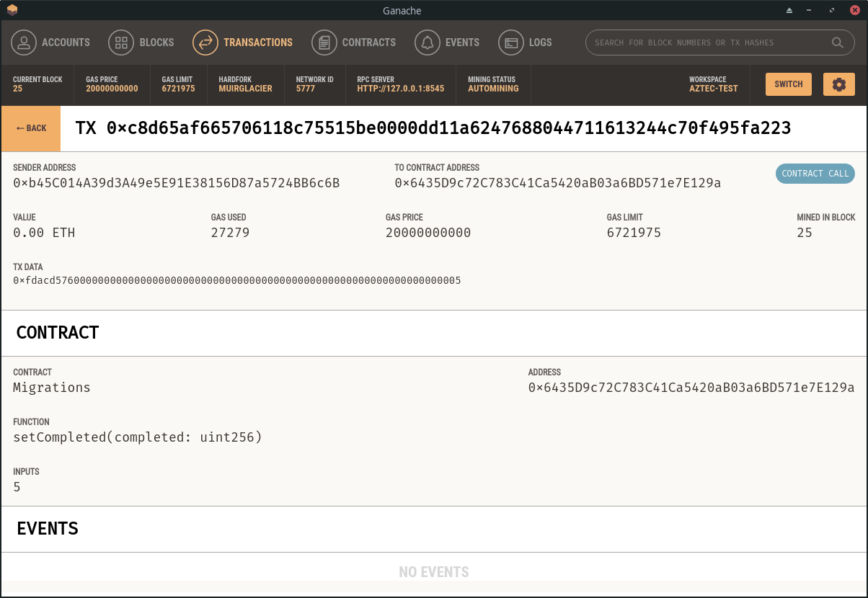Viewport: 868px width, 598px height.
Task: Open the settings gear button
Action: [x=839, y=84]
